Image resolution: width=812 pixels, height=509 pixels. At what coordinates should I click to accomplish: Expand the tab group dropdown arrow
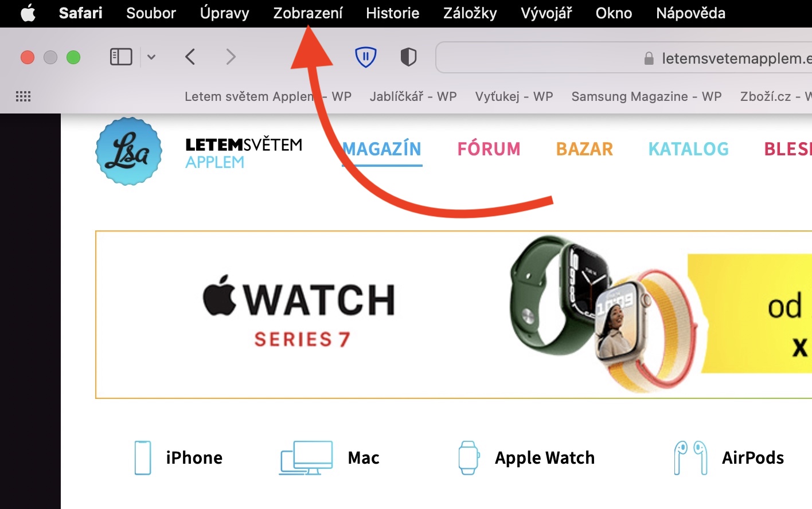(x=151, y=57)
